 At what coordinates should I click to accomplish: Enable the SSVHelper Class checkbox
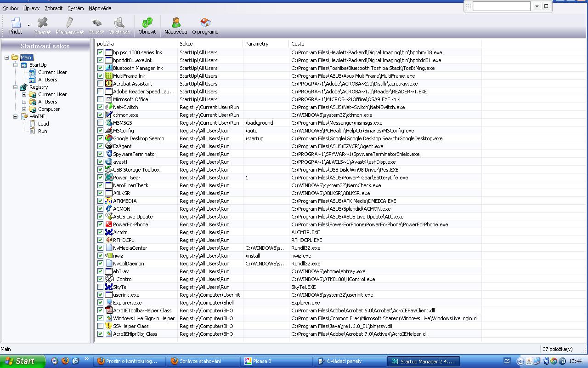point(100,326)
